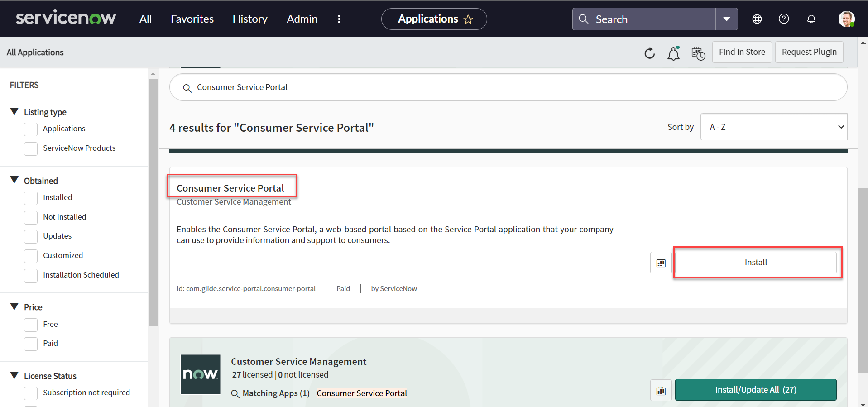Screen dimensions: 868x407
Task: Expand the search options dropdown arrow
Action: [726, 19]
